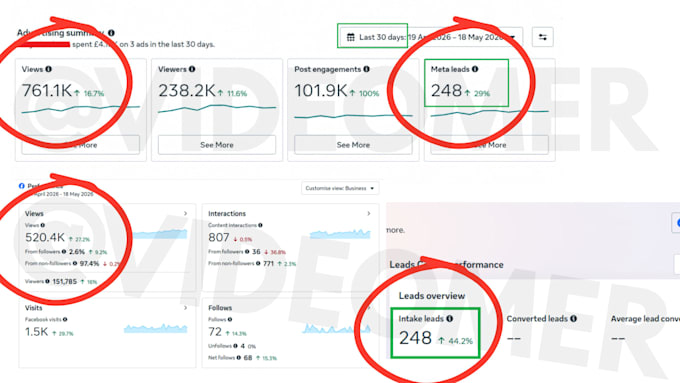Click the Converted leads info icon

point(573,318)
